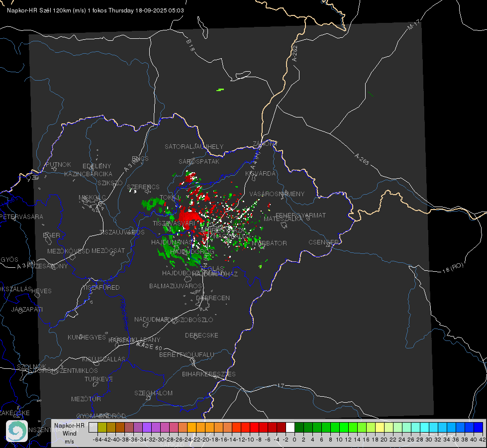
Task: Click the TÚRKEVE town label
Action: click(98, 379)
